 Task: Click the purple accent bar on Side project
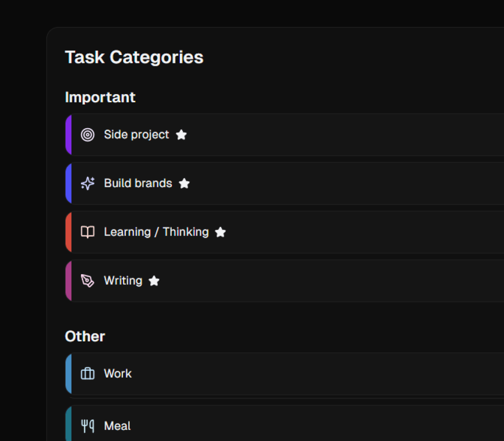coord(68,134)
